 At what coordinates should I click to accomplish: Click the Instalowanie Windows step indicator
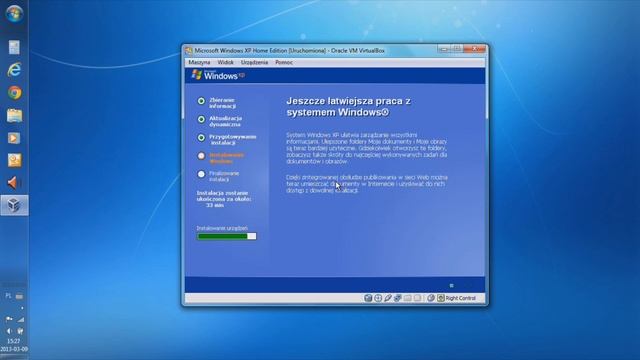201,156
